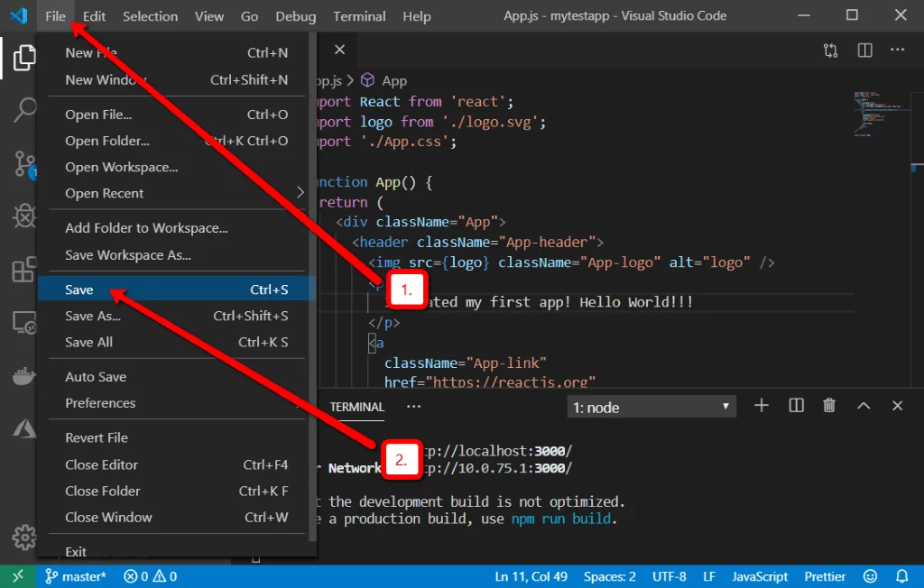Click the App symbol in breadcrumbs

click(384, 81)
